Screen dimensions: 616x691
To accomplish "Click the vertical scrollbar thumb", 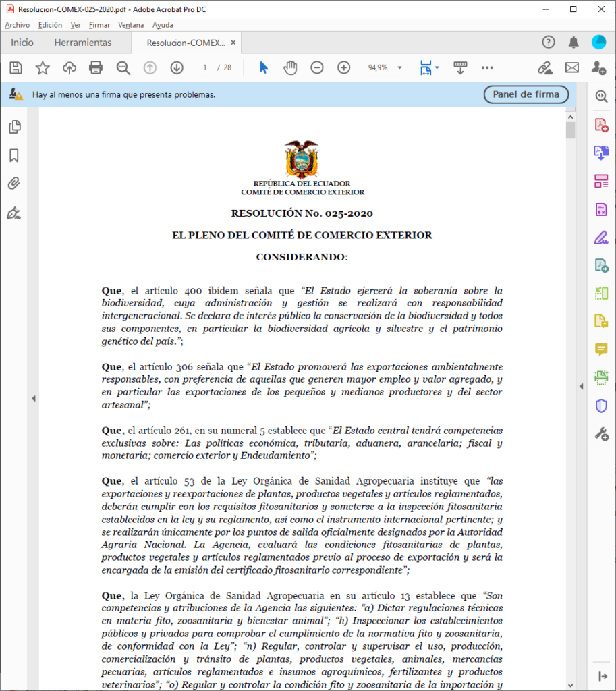I will [570, 130].
